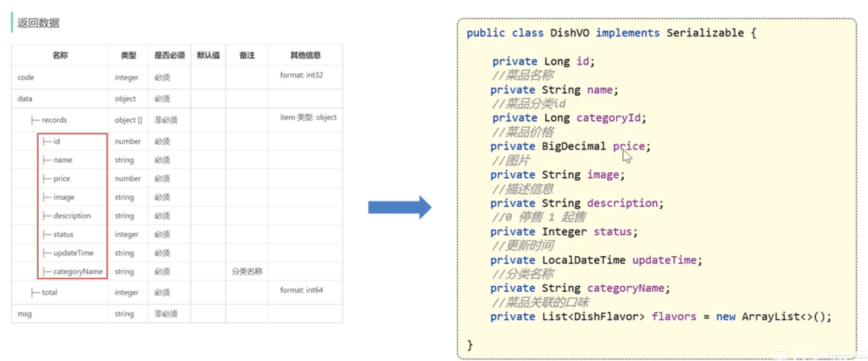Click 'item 类型: object' cell
Image resolution: width=868 pixels, height=361 pixels.
[308, 117]
